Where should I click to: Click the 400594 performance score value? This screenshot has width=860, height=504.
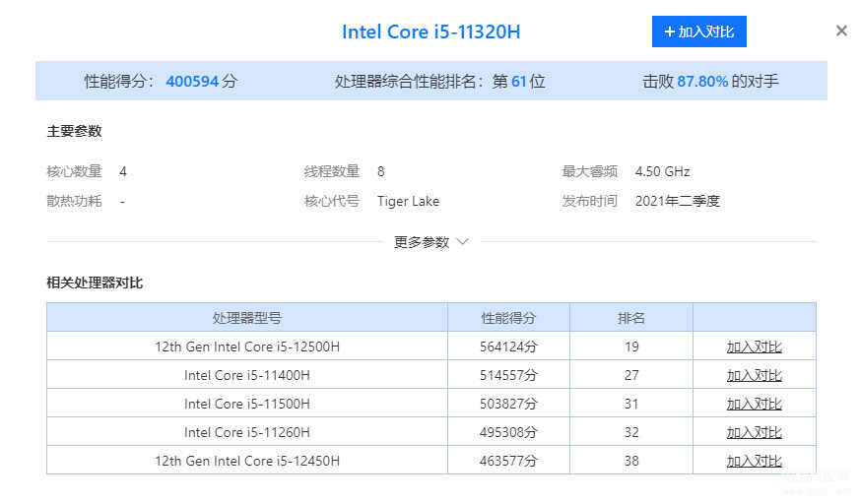click(x=192, y=81)
